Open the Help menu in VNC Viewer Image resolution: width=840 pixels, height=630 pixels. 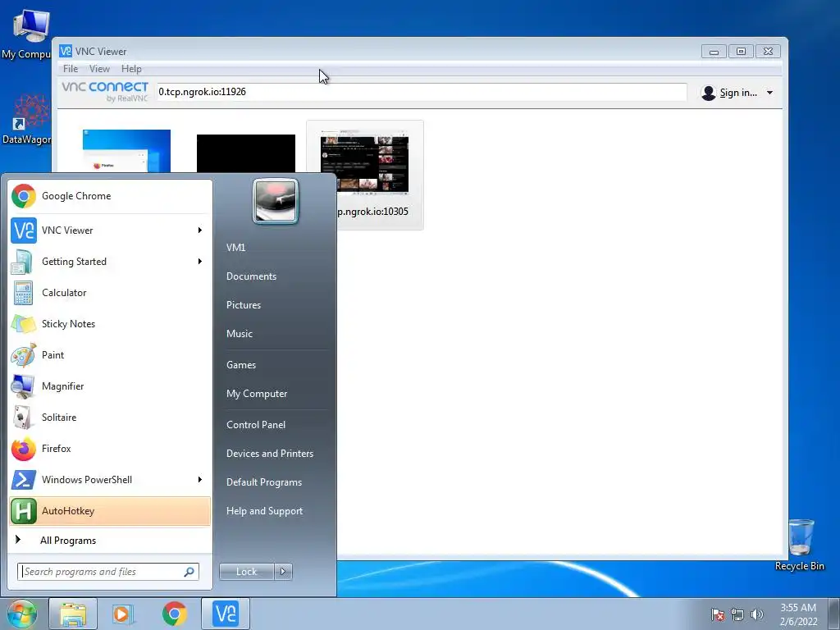pyautogui.click(x=131, y=69)
